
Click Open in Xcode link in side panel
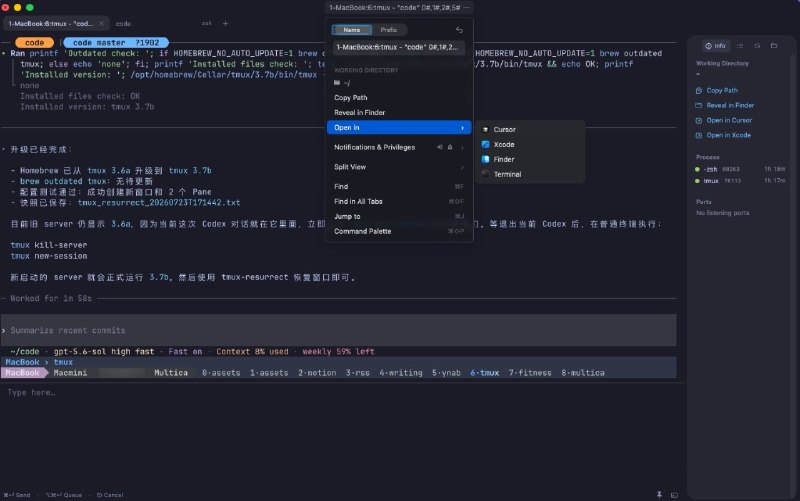(729, 135)
